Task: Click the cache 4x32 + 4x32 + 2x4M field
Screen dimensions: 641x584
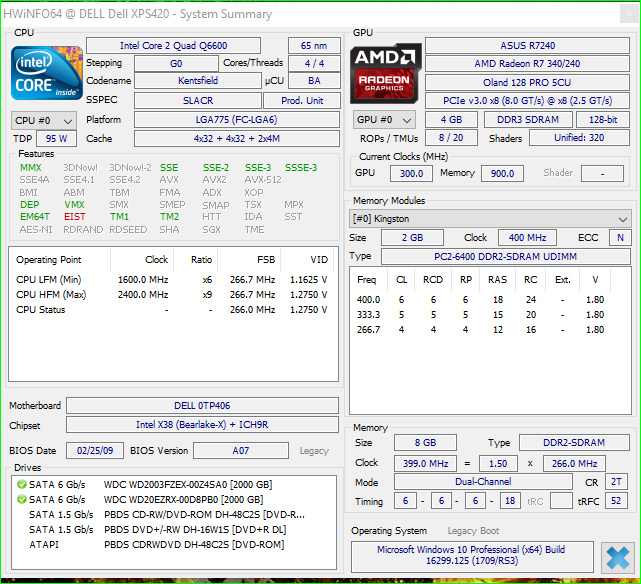Action: [x=237, y=139]
